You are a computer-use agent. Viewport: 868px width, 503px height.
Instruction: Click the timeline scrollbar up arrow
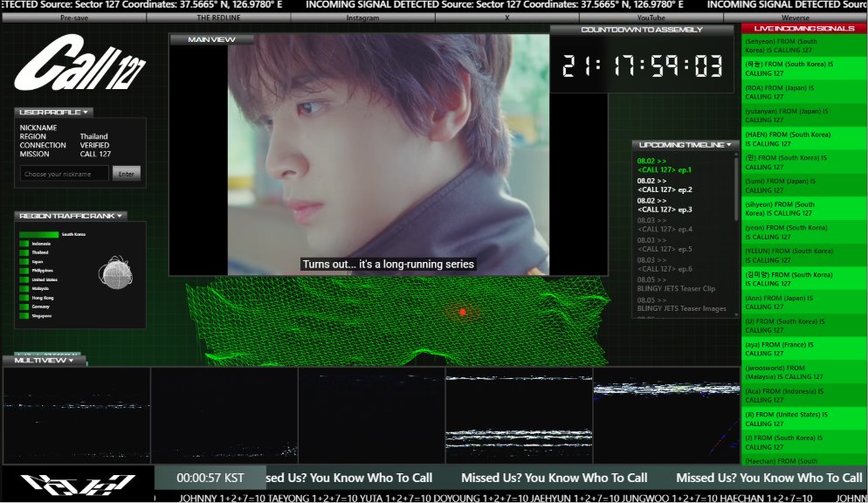point(736,155)
